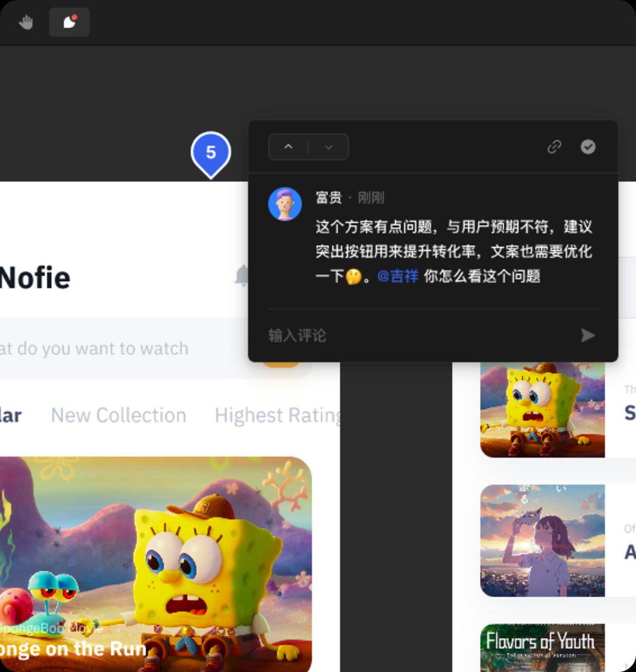Open the large SpongeBob movie poster card
The image size is (636, 672).
point(155,564)
